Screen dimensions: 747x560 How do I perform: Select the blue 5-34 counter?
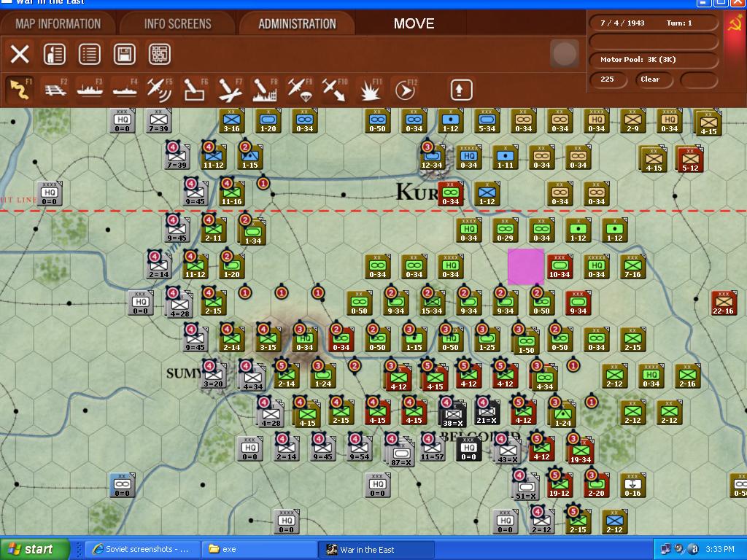pyautogui.click(x=487, y=121)
